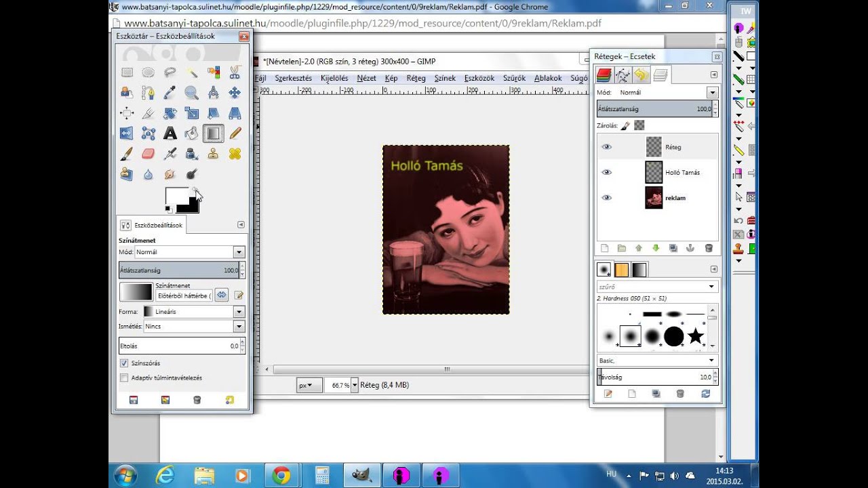Viewport: 868px width, 488px height.
Task: Select the Dodge/Burn tool
Action: tap(192, 174)
